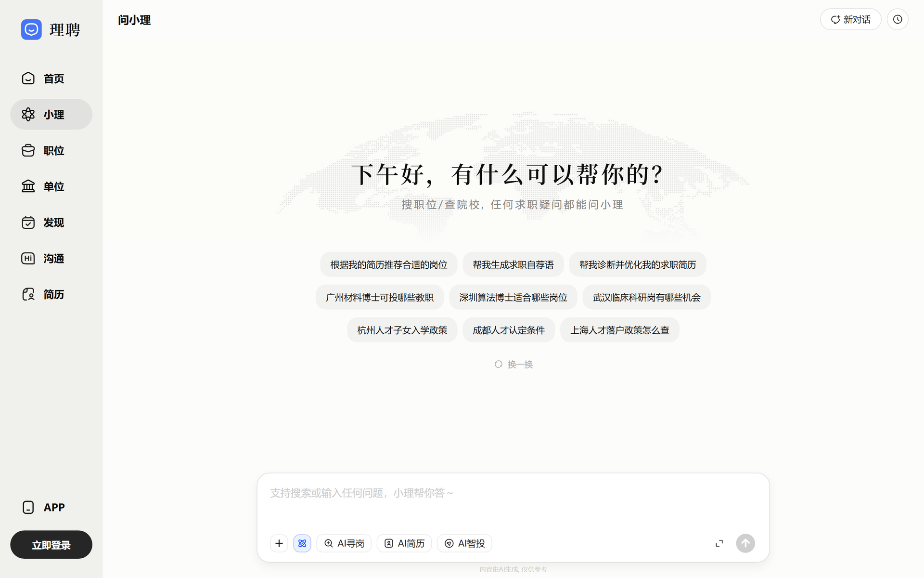Choose 帮我生成求职自荐语 suggestion
The height and width of the screenshot is (578, 924).
click(x=513, y=264)
